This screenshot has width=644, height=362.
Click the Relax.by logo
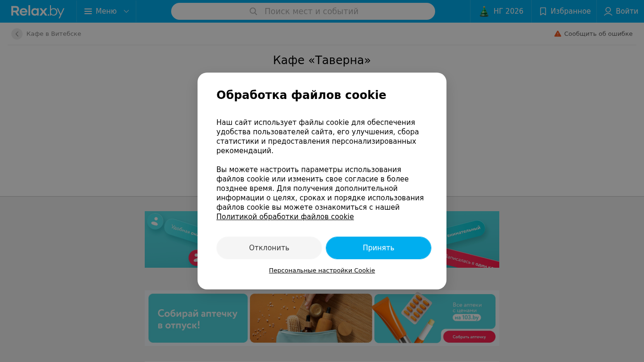tap(38, 11)
